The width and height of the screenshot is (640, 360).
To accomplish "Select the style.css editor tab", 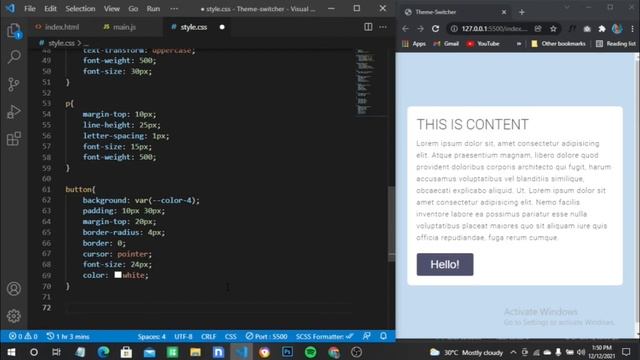I will (193, 27).
